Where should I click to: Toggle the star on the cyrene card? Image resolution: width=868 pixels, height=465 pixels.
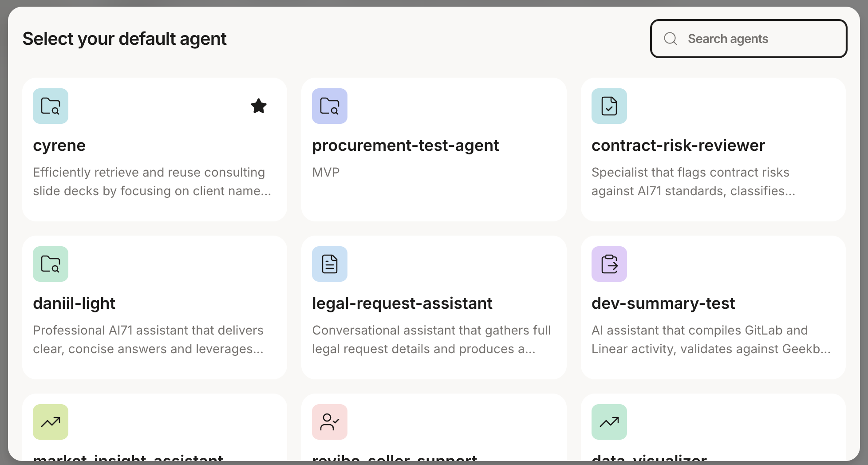[259, 106]
